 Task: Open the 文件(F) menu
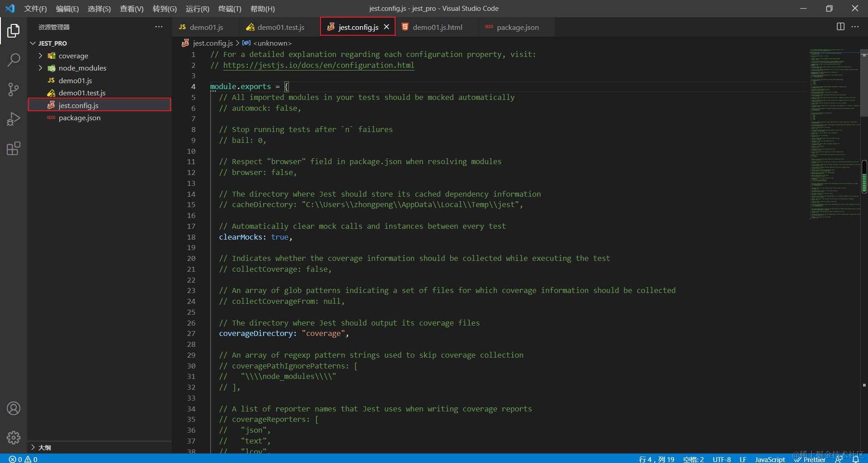pyautogui.click(x=35, y=9)
